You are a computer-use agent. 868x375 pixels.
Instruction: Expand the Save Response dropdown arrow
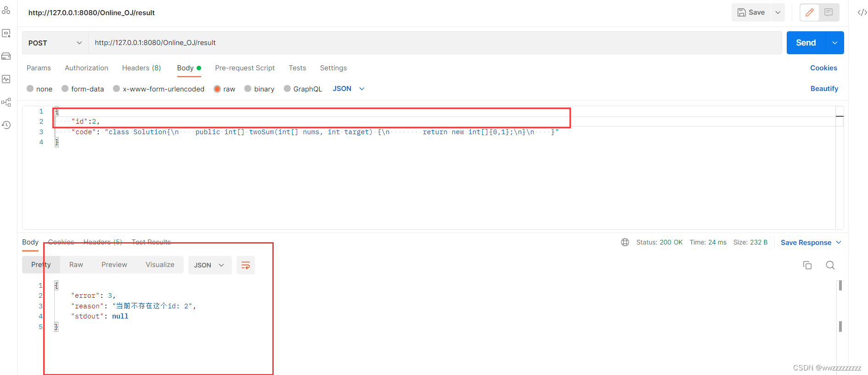tap(839, 242)
